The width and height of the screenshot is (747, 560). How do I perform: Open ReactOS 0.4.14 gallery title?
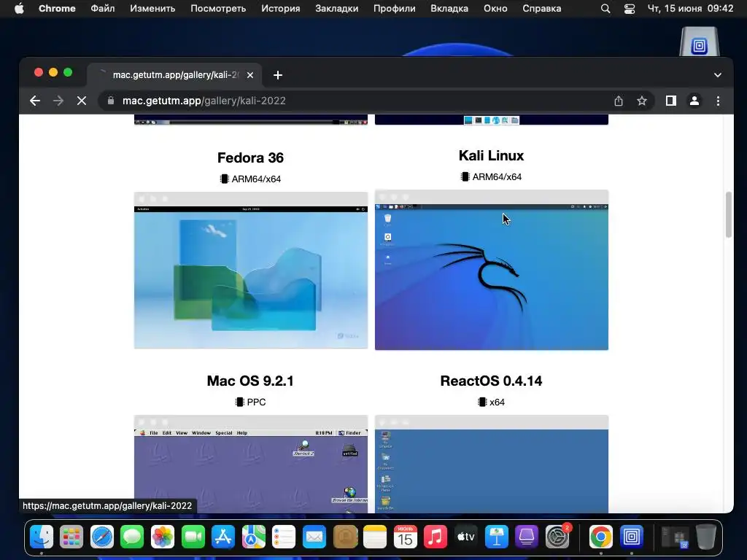491,381
